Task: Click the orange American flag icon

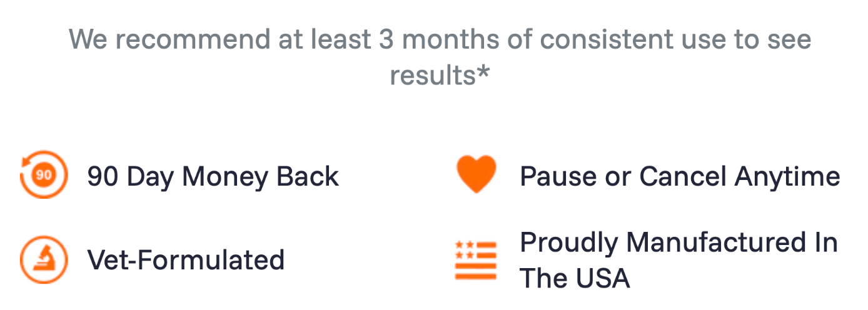Action: point(476,259)
